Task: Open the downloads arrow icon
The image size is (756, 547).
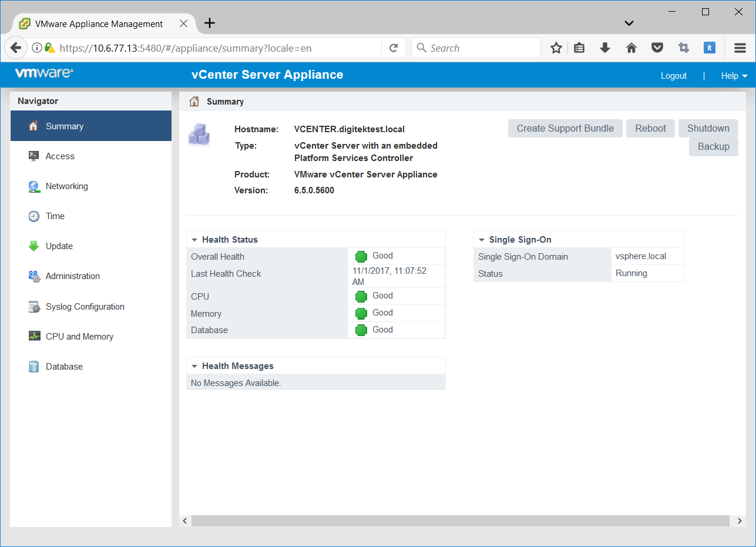Action: click(x=605, y=48)
